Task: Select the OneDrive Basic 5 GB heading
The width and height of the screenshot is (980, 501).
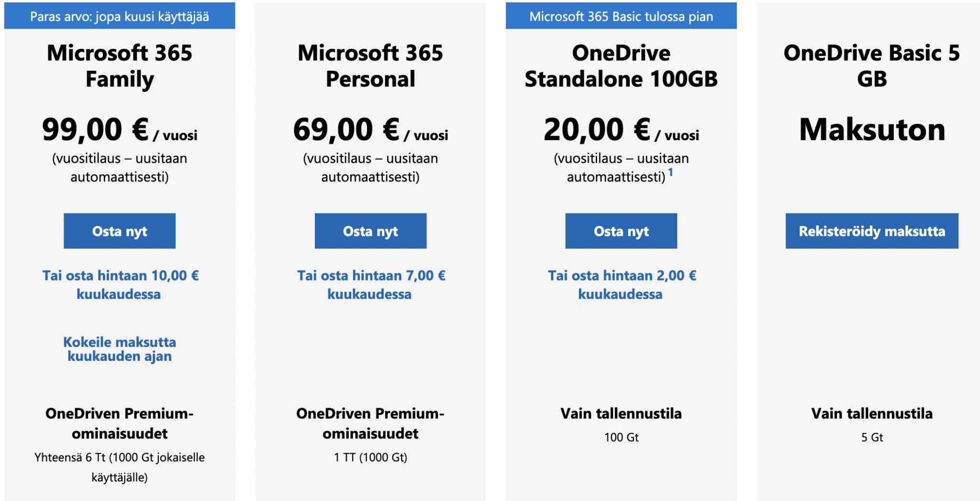Action: coord(872,66)
